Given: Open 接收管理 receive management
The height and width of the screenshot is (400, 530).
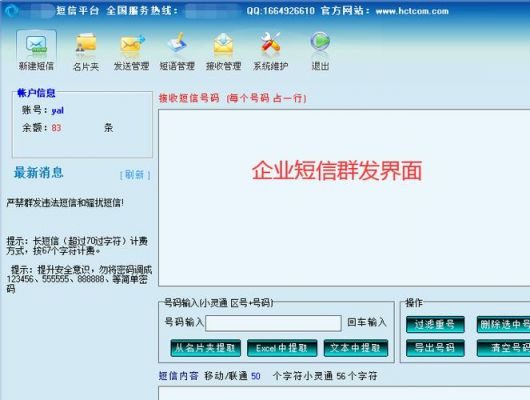Looking at the screenshot, I should pyautogui.click(x=223, y=52).
